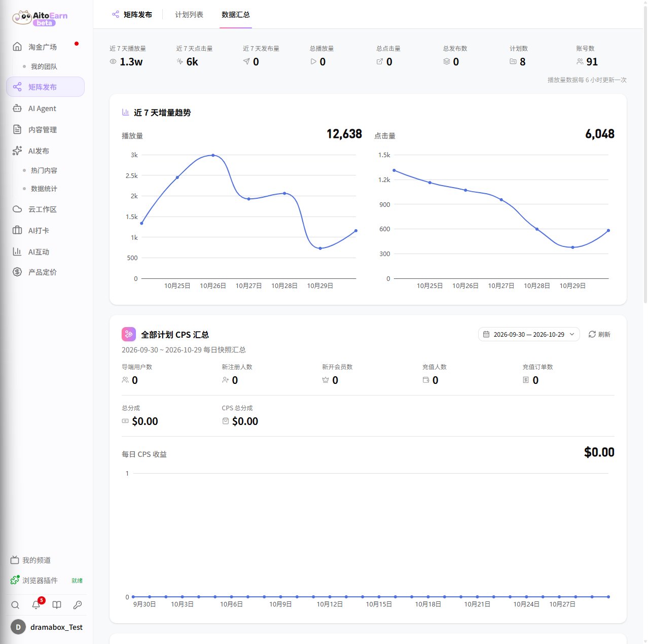Image resolution: width=648 pixels, height=644 pixels.
Task: Click the dramabox_Test avatar D
Action: (x=18, y=627)
